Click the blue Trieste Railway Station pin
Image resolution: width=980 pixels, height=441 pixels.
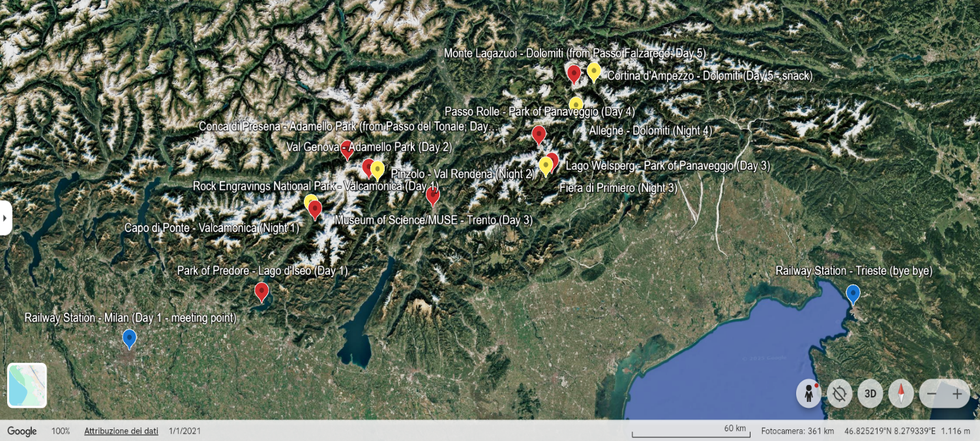853,294
